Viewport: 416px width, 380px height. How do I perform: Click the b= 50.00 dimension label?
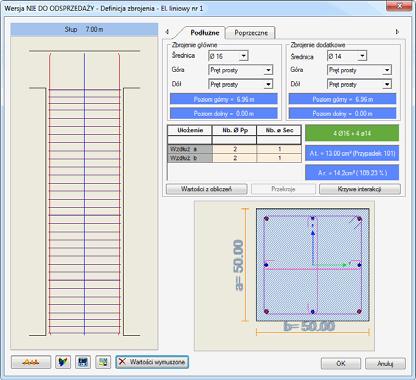click(x=309, y=326)
